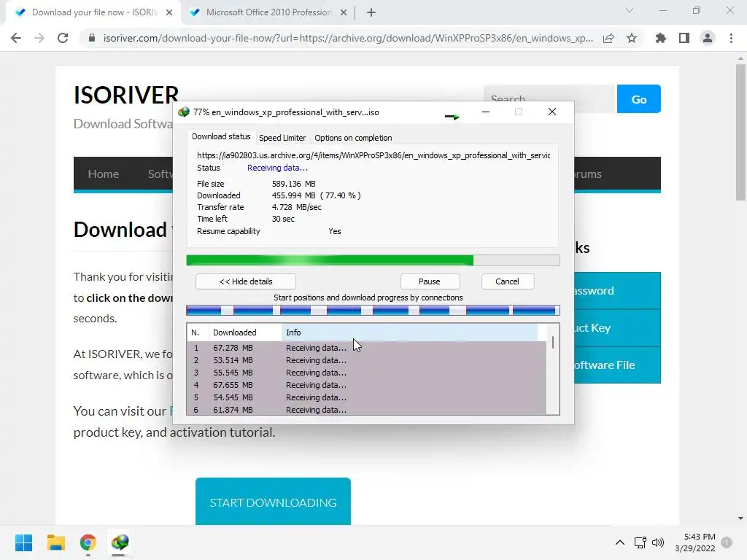The image size is (747, 560).
Task: Open Chrome three-dot menu
Action: 731,38
